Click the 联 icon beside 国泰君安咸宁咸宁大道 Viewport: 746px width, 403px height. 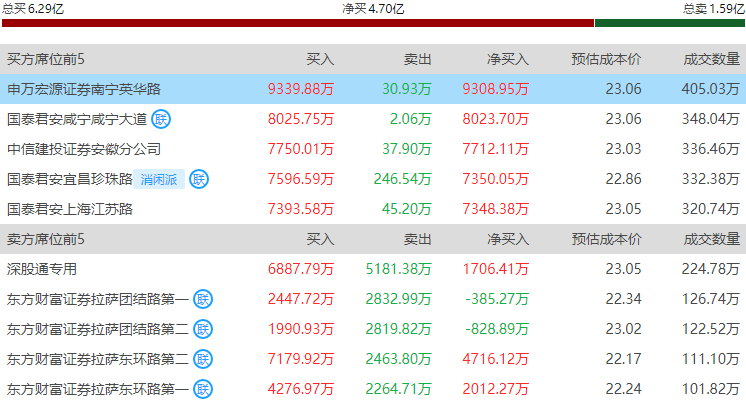[161, 119]
